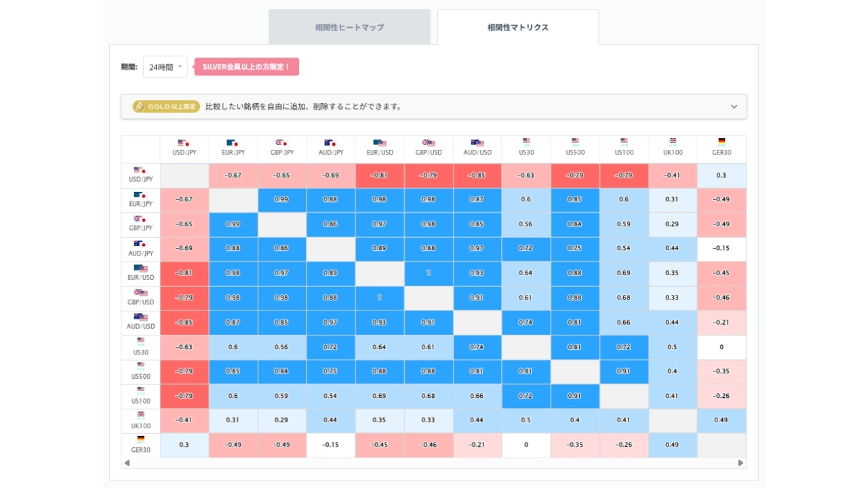
Task: Select the -0.81 cell in USD/JPY row, EUR/USD column
Action: 380,176
